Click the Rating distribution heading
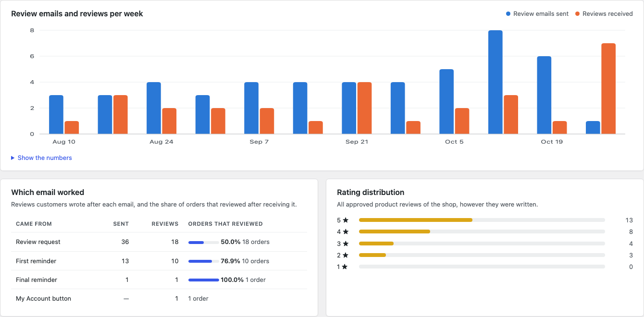644x317 pixels. point(371,192)
